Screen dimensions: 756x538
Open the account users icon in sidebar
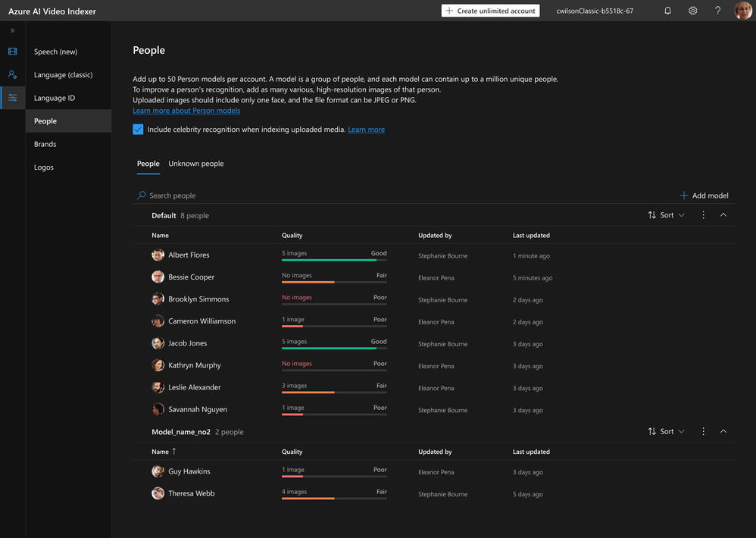[x=13, y=74]
